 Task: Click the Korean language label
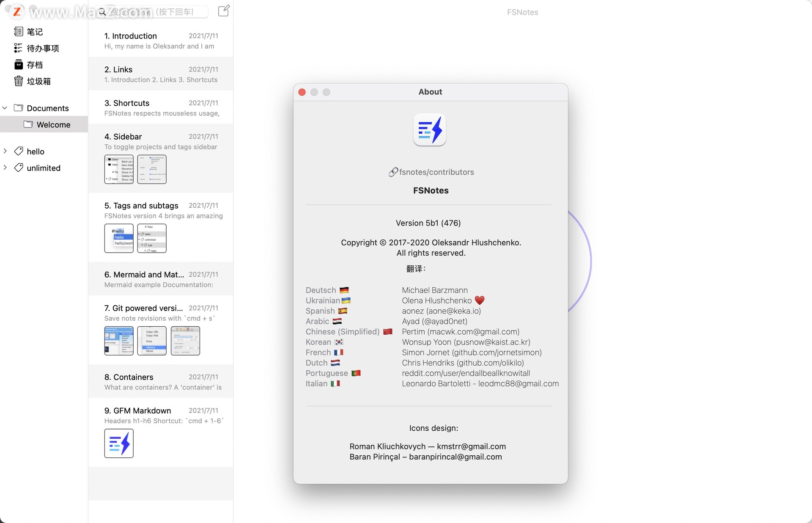[318, 342]
